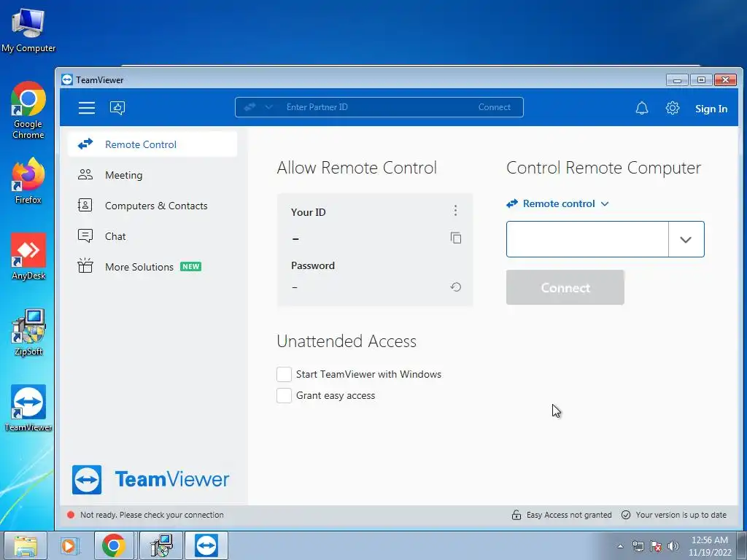Open the Your ID three-dot options menu

[455, 211]
